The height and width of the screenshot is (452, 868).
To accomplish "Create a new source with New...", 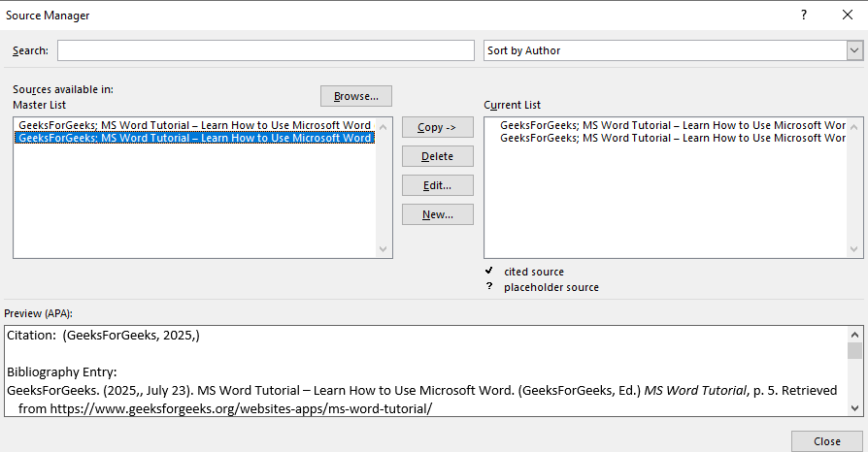I will pos(437,214).
